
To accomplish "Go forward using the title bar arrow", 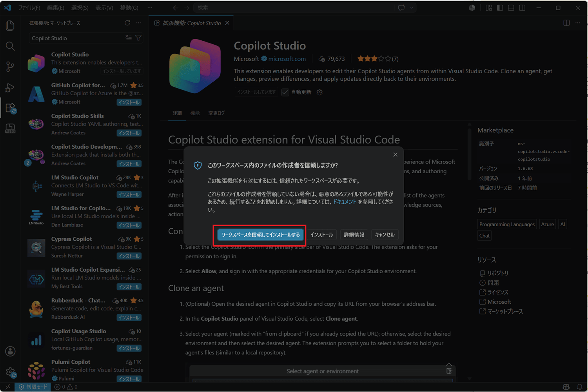I will (187, 8).
